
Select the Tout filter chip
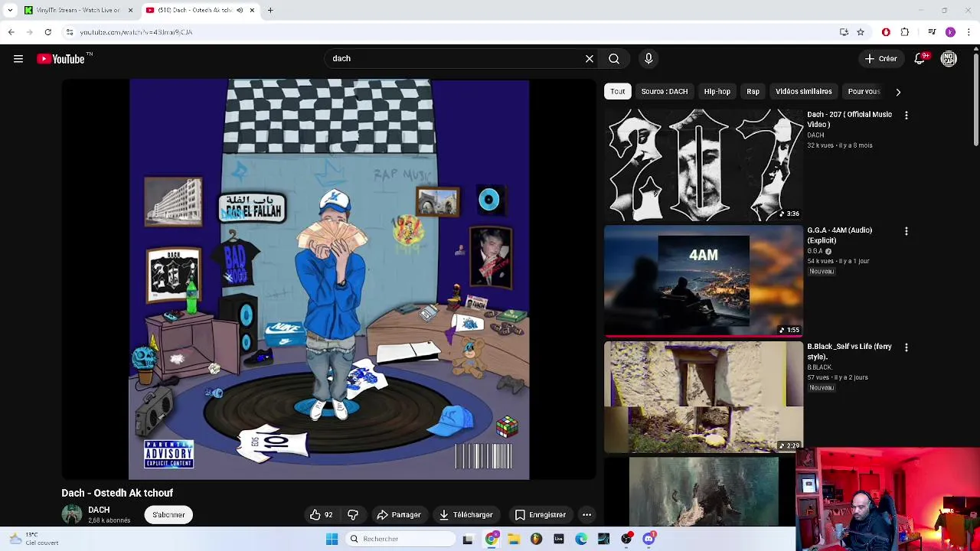pyautogui.click(x=617, y=92)
